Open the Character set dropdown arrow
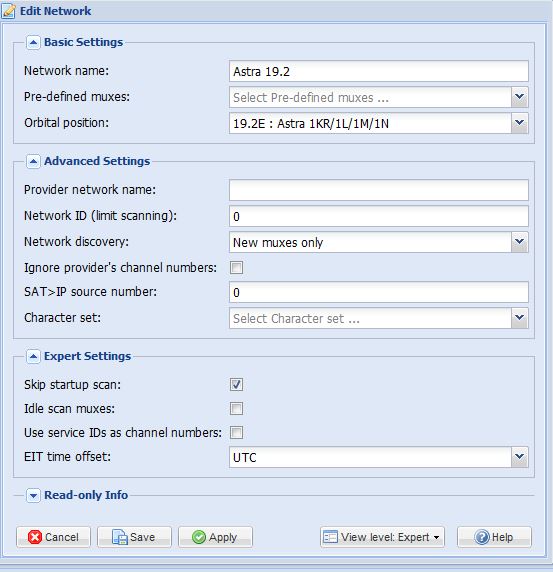The width and height of the screenshot is (553, 572). click(x=519, y=318)
